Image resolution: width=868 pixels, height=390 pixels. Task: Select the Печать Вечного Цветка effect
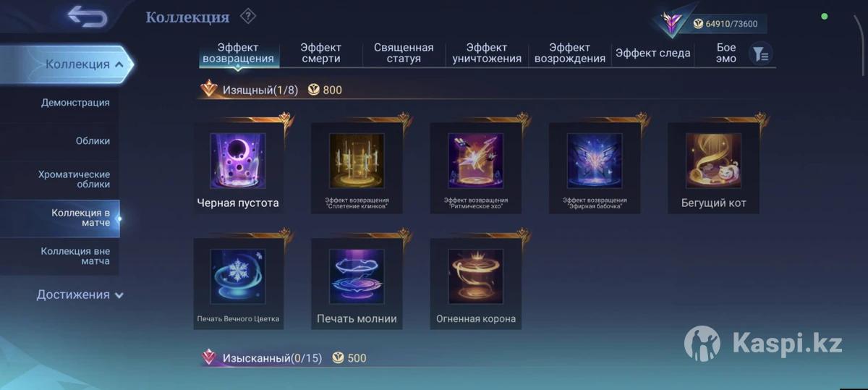point(238,284)
